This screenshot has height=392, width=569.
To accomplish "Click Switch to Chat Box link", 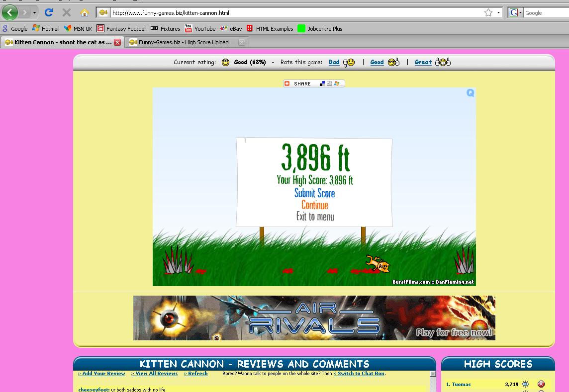I will (359, 373).
